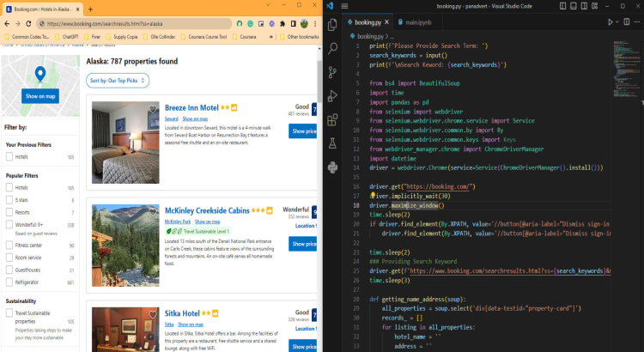Check the 5 stars filter
644x352 pixels.
(x=9, y=200)
